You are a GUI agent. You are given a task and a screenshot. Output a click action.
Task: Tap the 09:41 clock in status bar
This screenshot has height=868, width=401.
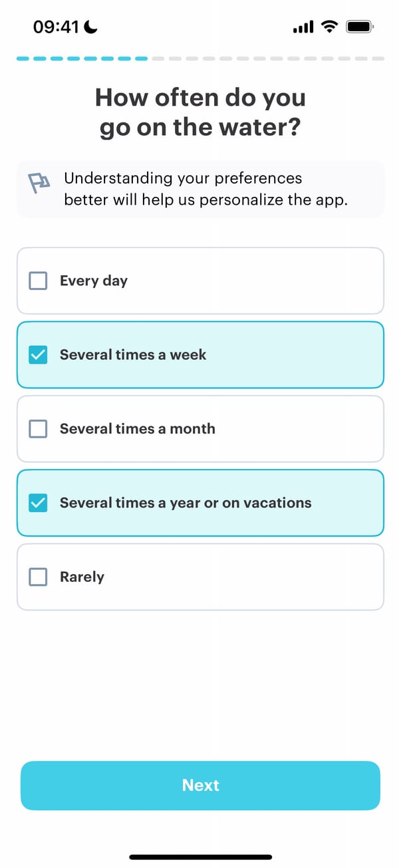(x=56, y=27)
